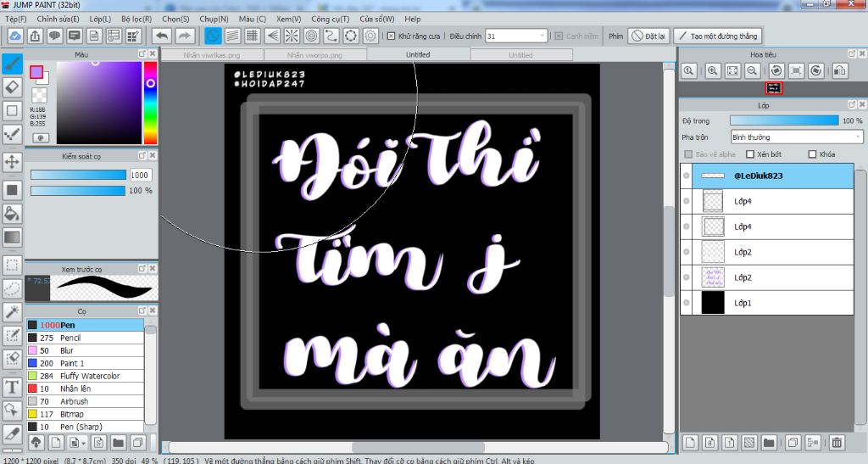Click the canvas horizontal scrollbar
Image resolution: width=868 pixels, height=464 pixels.
419,447
